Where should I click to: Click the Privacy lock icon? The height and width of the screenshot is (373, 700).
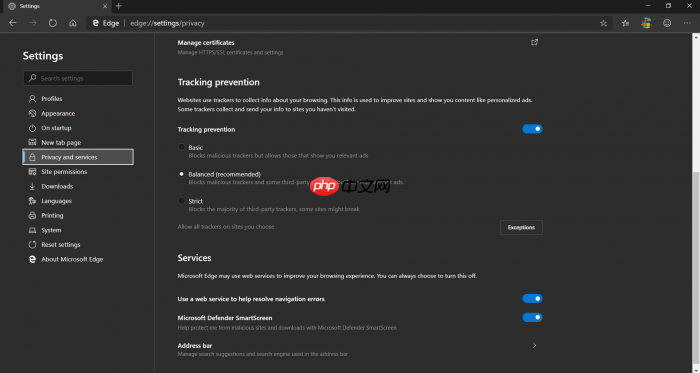tap(32, 157)
